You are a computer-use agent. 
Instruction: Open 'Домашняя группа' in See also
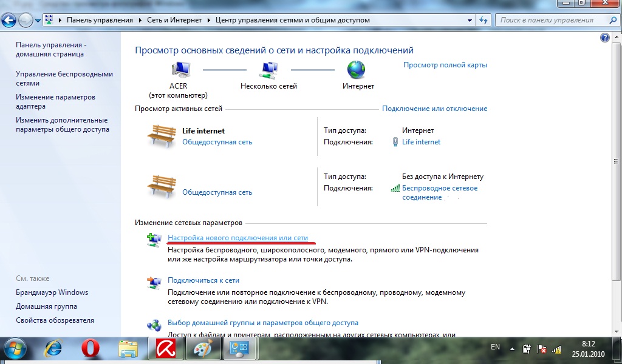coord(46,306)
